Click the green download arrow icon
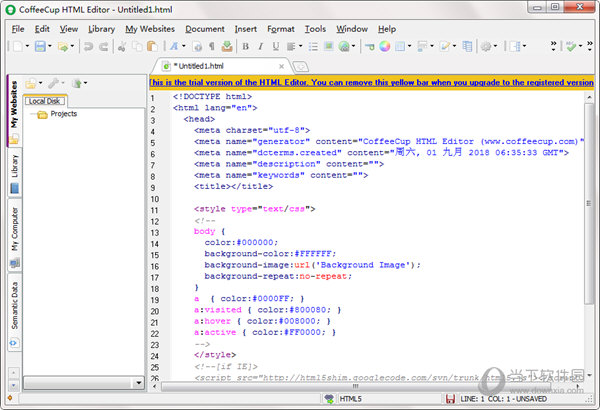600x410 pixels. point(227,46)
